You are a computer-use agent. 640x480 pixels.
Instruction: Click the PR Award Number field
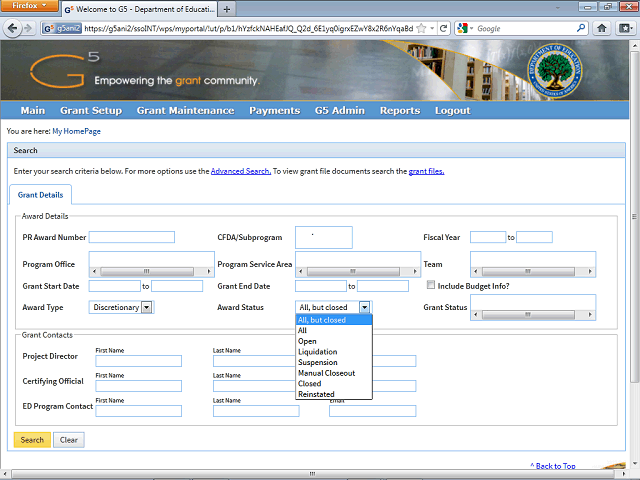(x=132, y=237)
